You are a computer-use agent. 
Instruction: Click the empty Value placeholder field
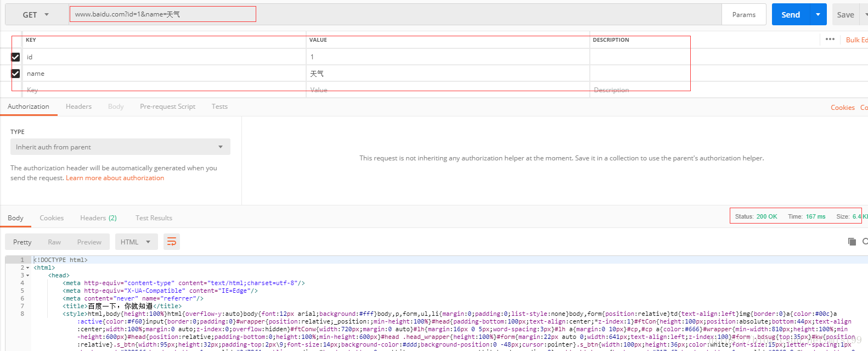448,90
